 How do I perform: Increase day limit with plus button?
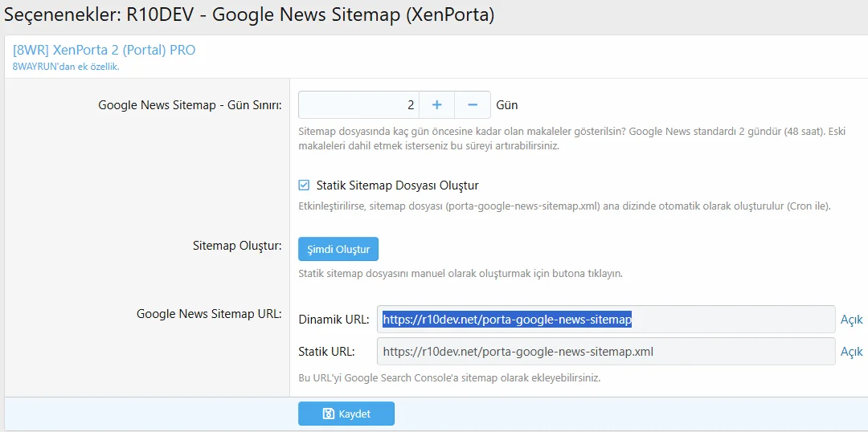pyautogui.click(x=436, y=105)
